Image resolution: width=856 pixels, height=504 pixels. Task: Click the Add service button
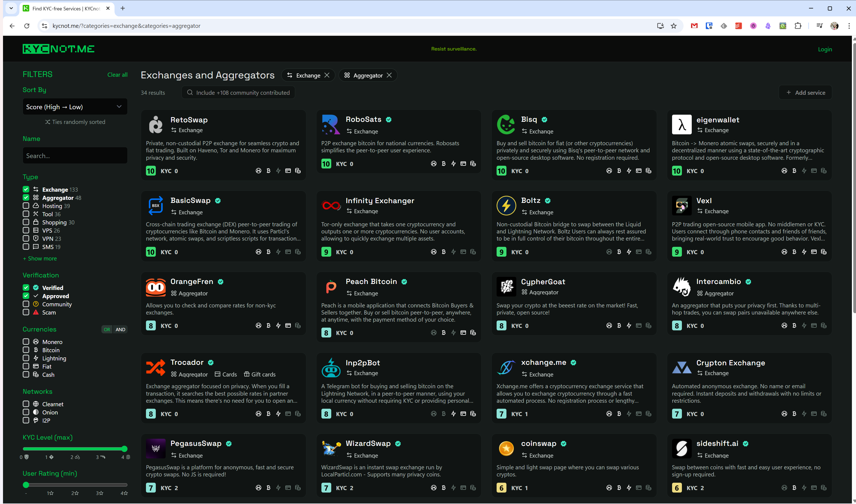pyautogui.click(x=805, y=93)
